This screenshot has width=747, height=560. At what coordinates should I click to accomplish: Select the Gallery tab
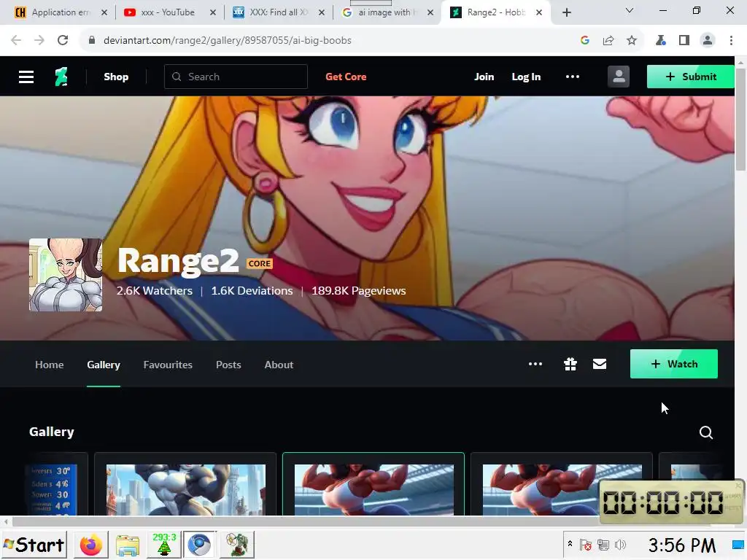[104, 365]
